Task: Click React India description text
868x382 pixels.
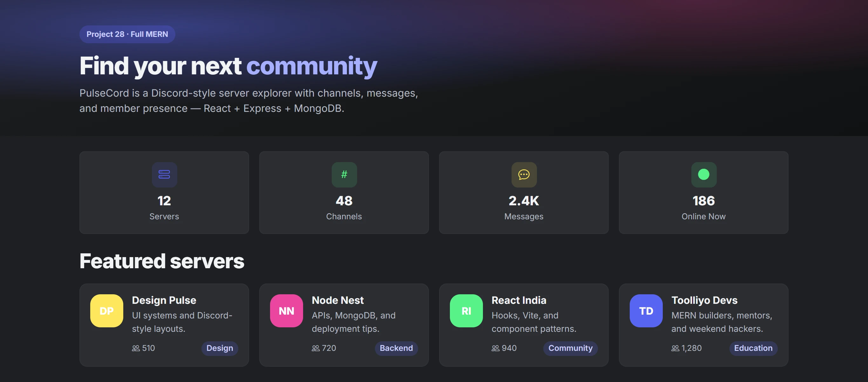Action: pyautogui.click(x=534, y=322)
